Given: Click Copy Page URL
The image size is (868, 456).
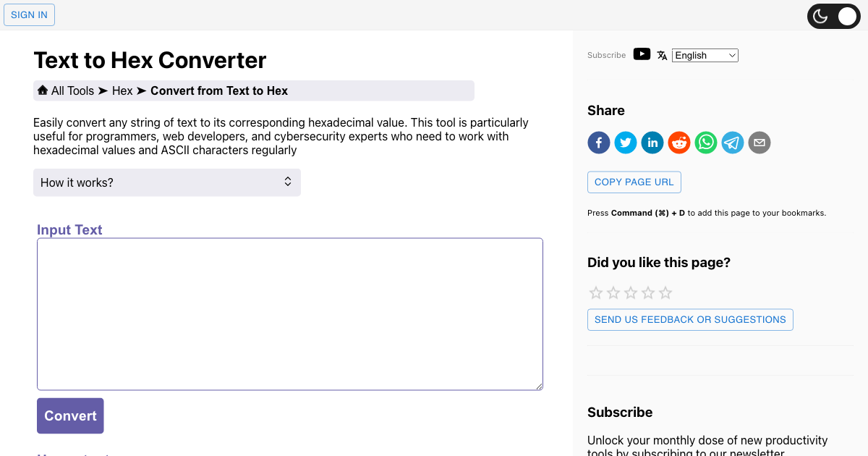Looking at the screenshot, I should [x=634, y=182].
